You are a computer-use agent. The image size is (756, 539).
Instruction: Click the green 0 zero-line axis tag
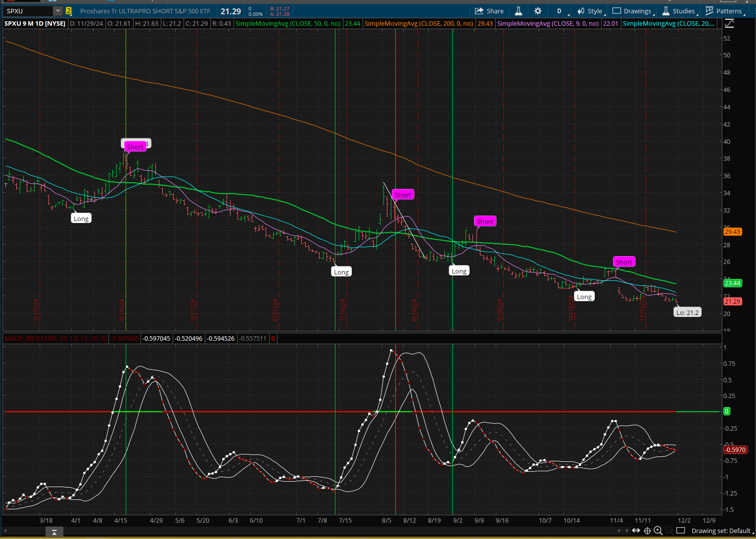click(x=727, y=411)
